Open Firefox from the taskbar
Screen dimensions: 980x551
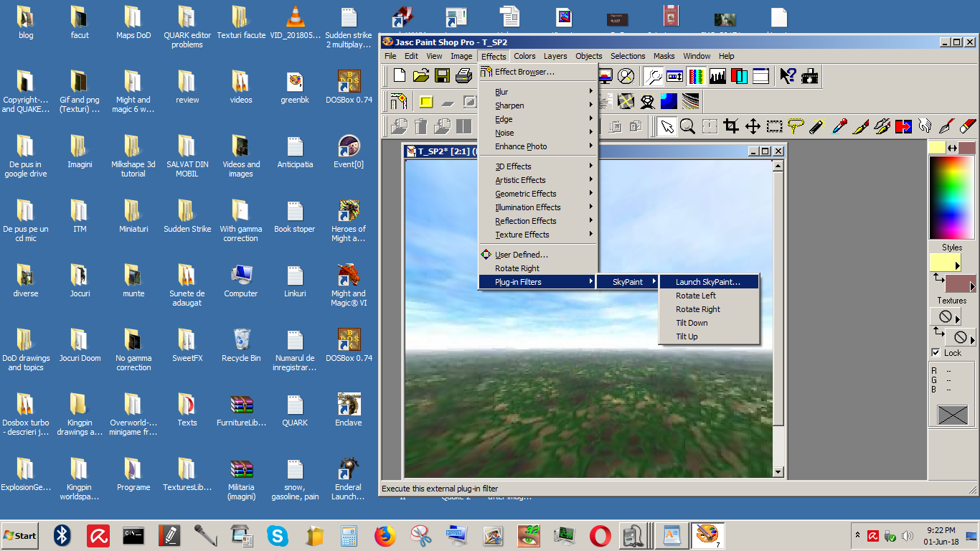point(385,535)
